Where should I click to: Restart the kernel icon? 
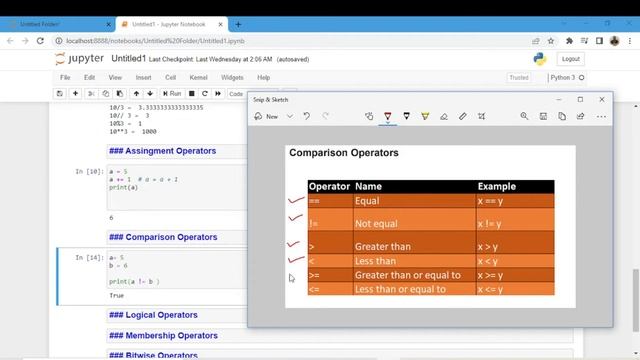click(205, 93)
